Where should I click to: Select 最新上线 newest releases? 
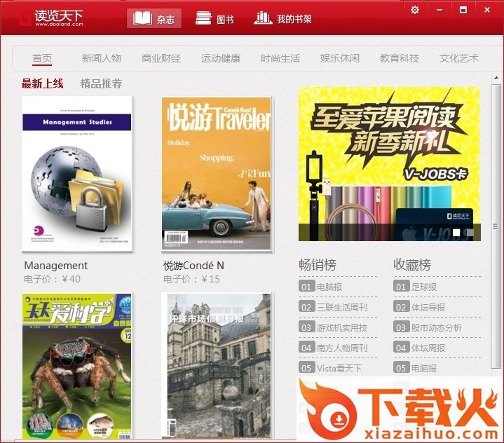(x=42, y=83)
